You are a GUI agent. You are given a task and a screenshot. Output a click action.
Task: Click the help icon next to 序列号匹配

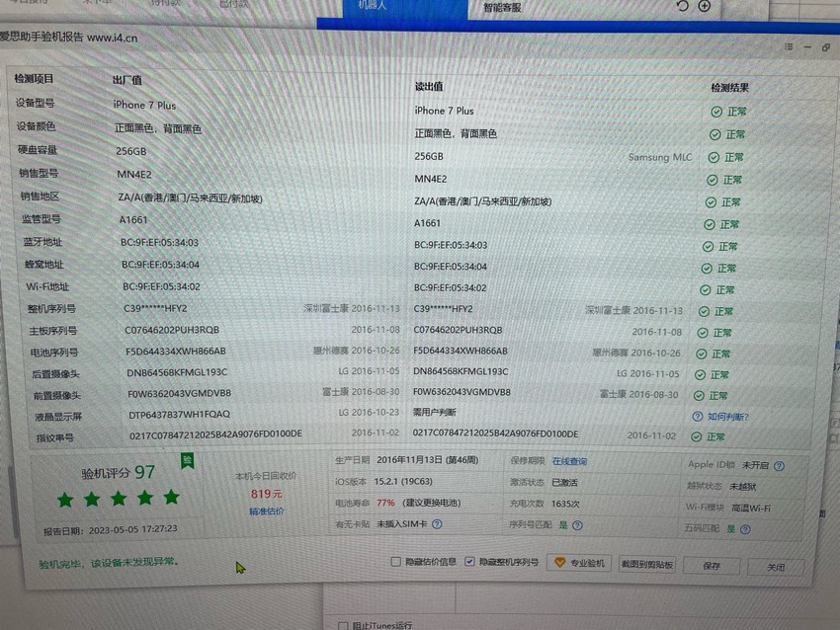pos(577,525)
